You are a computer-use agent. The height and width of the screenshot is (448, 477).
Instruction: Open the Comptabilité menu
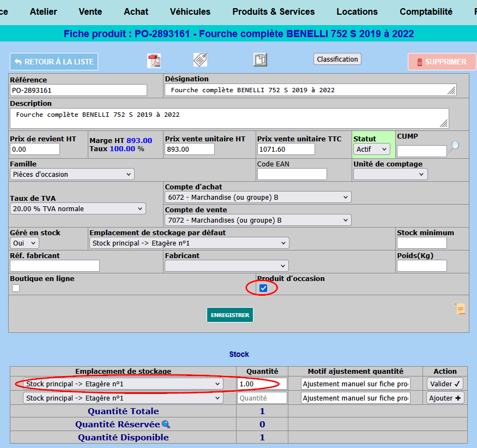point(426,11)
